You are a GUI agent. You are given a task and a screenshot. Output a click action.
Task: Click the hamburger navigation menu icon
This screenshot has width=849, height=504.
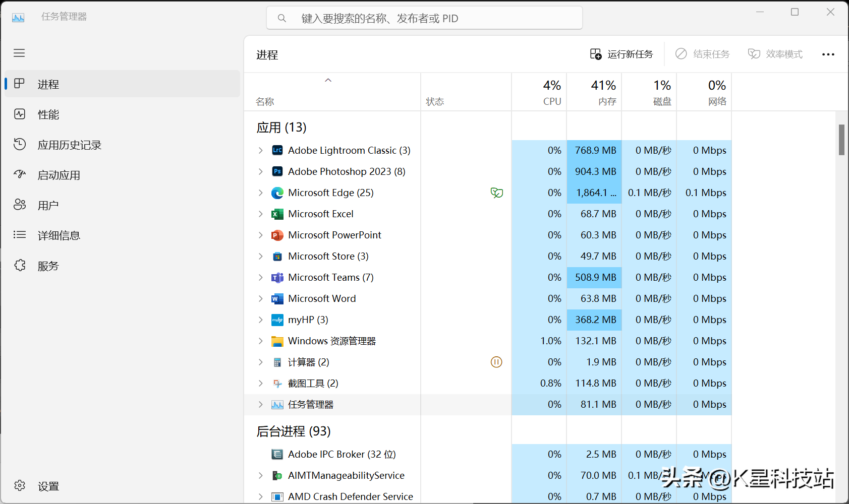(x=19, y=53)
